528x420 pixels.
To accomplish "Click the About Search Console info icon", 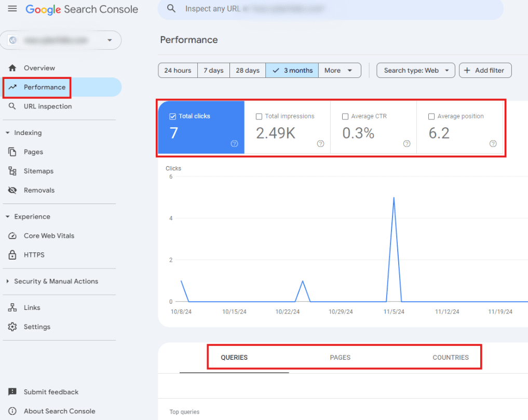I will (x=12, y=411).
